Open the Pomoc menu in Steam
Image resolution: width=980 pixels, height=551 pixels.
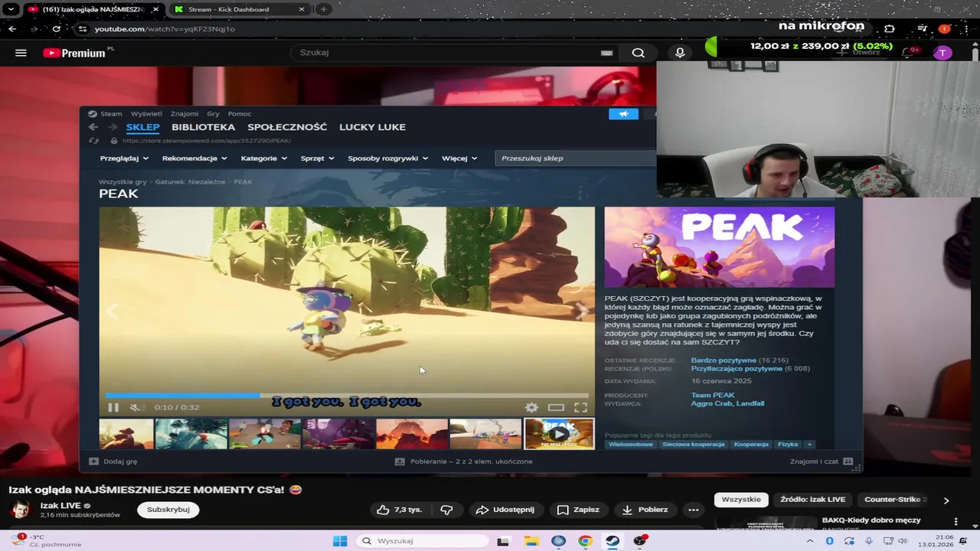(240, 114)
